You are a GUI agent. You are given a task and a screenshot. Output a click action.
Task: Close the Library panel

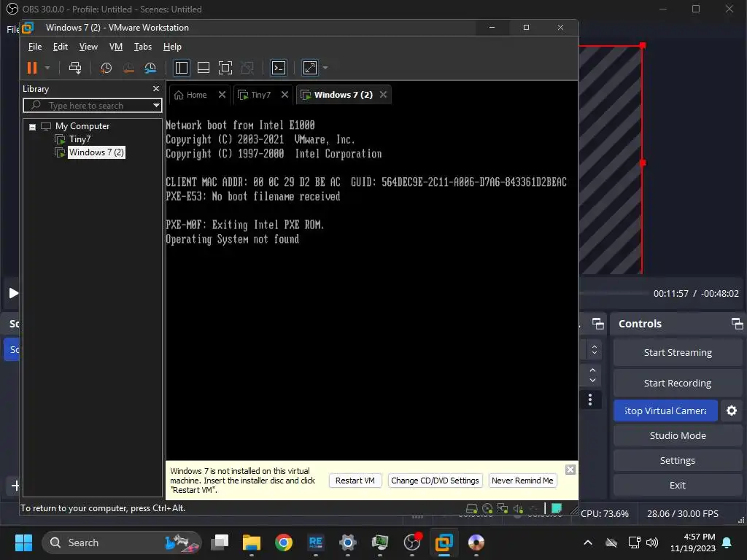(156, 88)
